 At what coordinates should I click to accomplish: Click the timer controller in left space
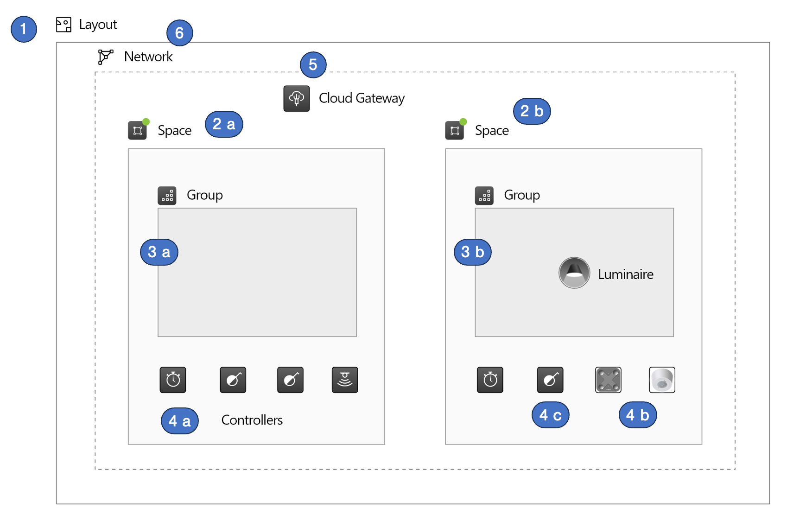(x=173, y=380)
